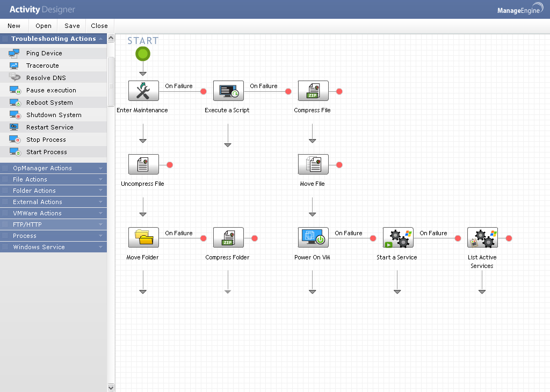Click the green START circle
This screenshot has width=550, height=392.
pos(143,54)
